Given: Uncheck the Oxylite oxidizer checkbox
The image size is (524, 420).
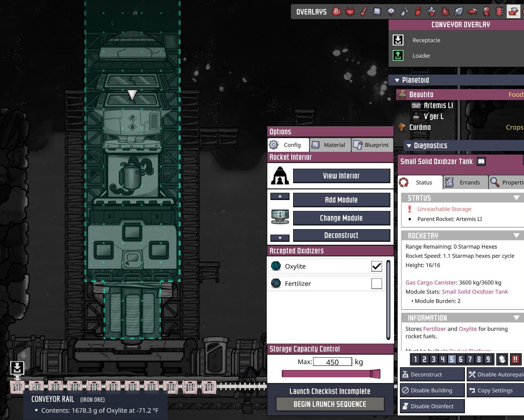Looking at the screenshot, I should pos(377,266).
